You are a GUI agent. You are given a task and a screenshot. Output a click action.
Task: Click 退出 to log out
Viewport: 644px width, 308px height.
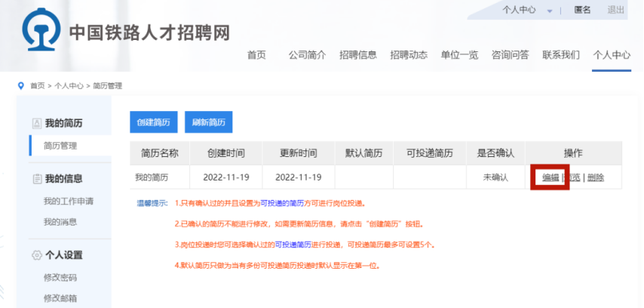pyautogui.click(x=615, y=10)
